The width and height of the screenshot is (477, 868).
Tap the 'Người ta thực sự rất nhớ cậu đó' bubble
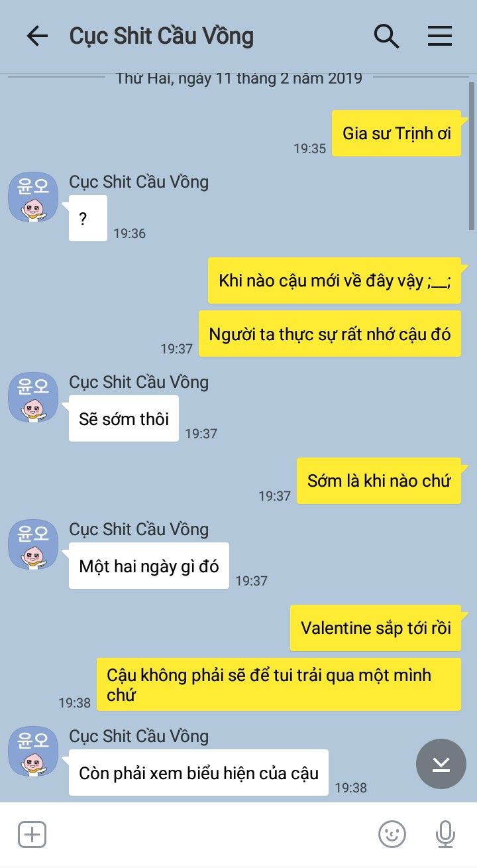tap(330, 334)
